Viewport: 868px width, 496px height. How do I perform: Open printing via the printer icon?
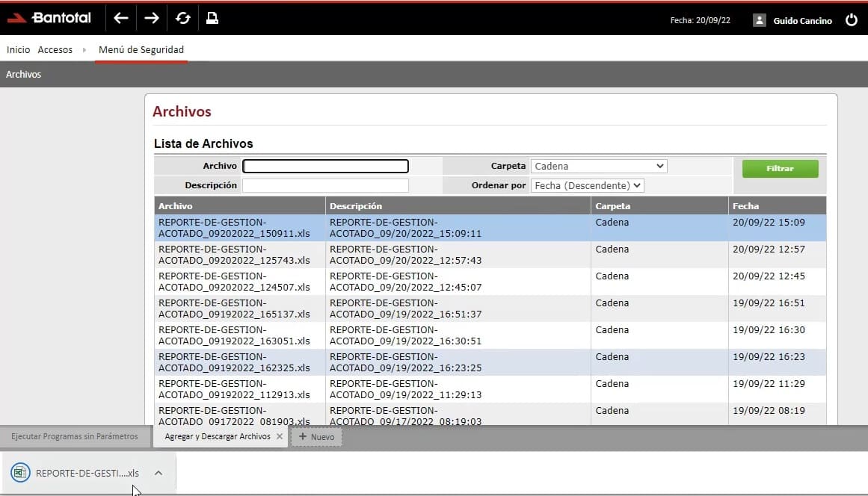click(212, 18)
